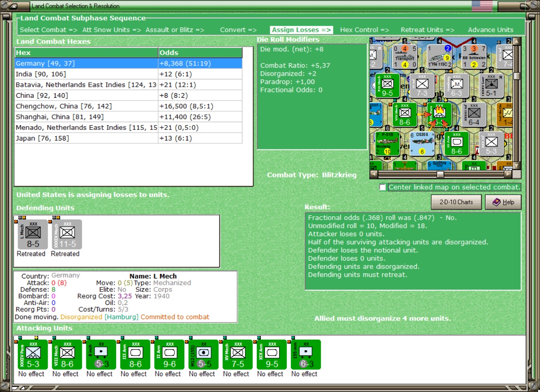Click the P-51B Mustang counter on the map

click(387, 144)
